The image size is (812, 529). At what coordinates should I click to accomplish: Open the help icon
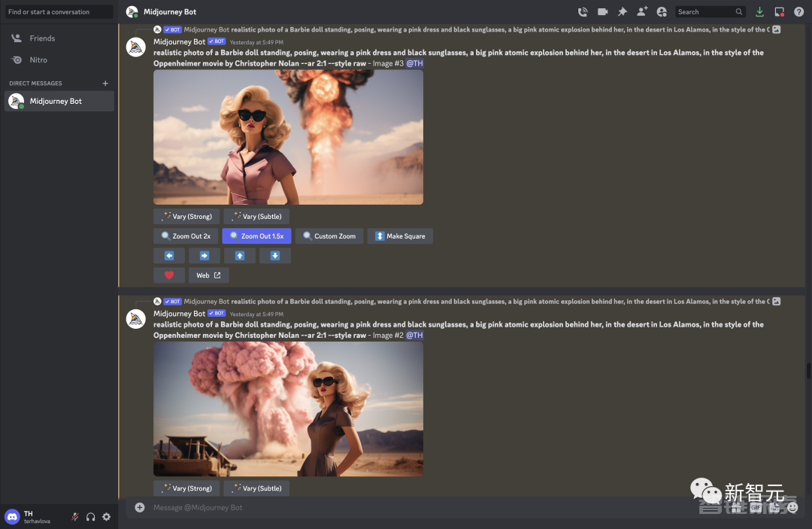pos(799,11)
